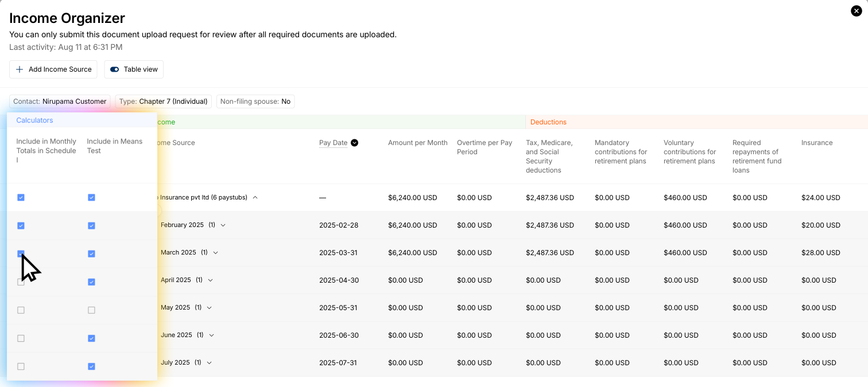Expand the April 2025 paystub row
The image size is (868, 387).
211,280
